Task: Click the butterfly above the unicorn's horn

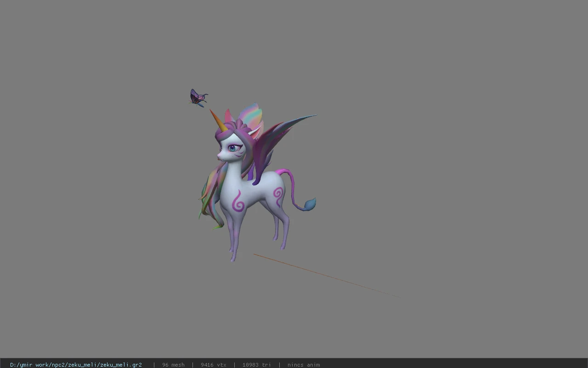Action: coord(198,98)
